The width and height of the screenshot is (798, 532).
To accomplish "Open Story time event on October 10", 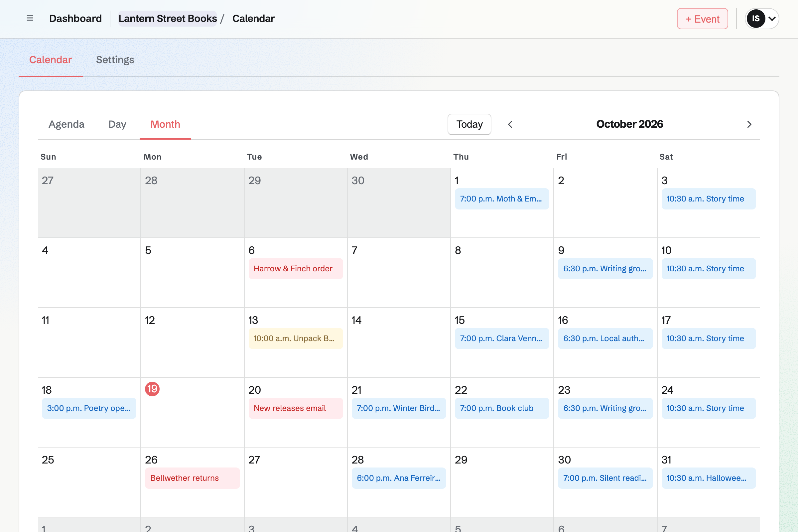I will (709, 269).
